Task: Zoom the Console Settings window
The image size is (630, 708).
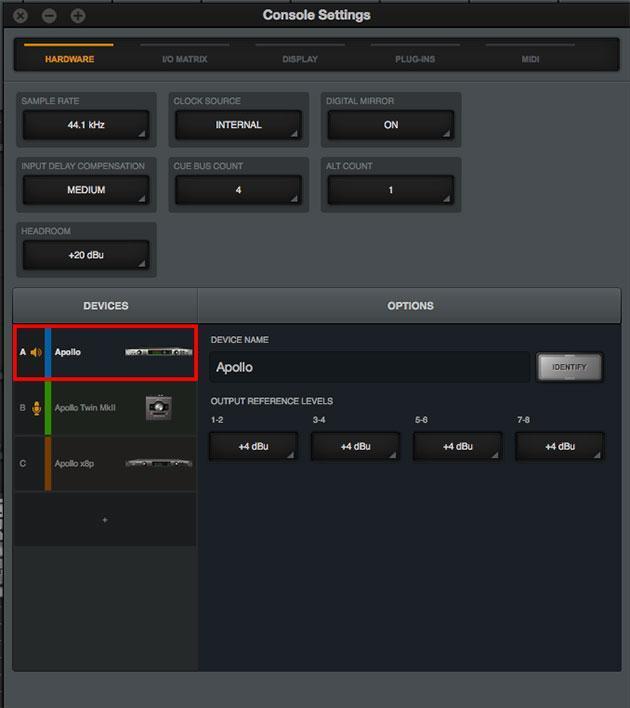Action: tap(78, 16)
